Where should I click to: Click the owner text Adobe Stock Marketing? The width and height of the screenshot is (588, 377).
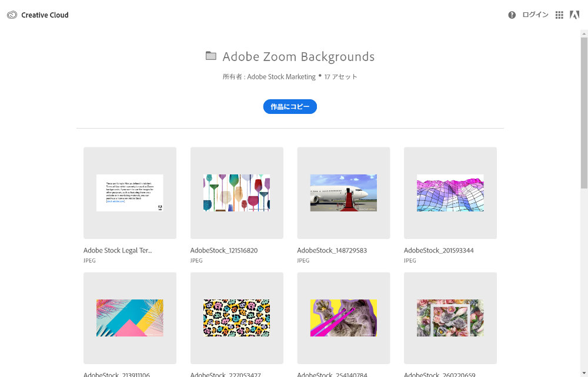coord(281,77)
